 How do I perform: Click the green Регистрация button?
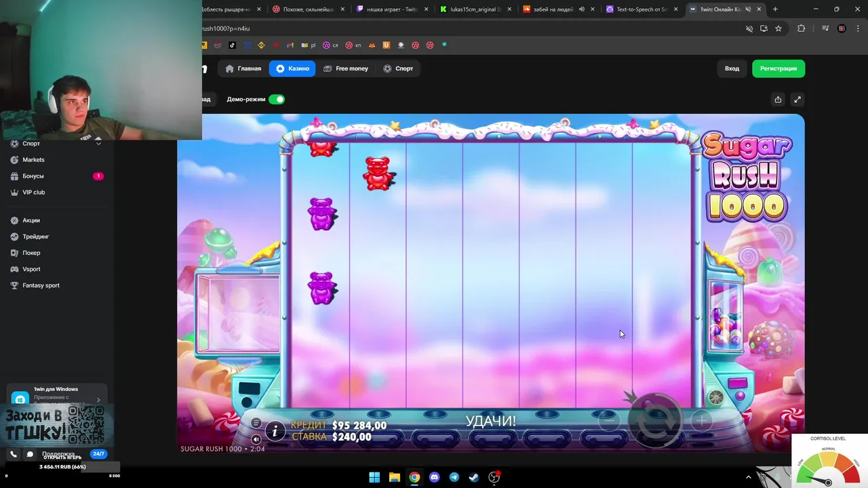point(778,68)
